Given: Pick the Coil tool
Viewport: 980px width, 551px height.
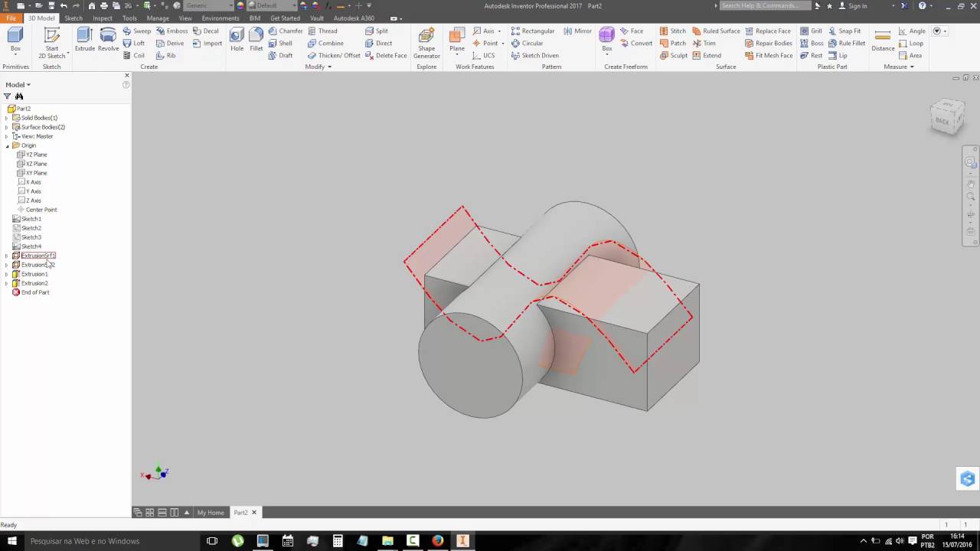Looking at the screenshot, I should click(x=134, y=55).
